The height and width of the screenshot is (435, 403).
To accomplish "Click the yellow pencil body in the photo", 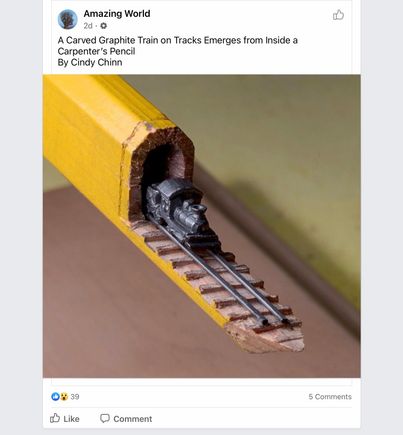I will 90,133.
